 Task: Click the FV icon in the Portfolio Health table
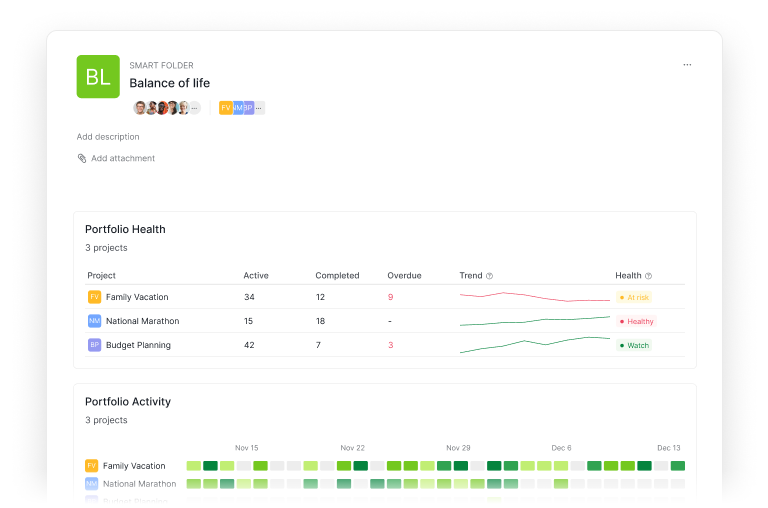[95, 297]
